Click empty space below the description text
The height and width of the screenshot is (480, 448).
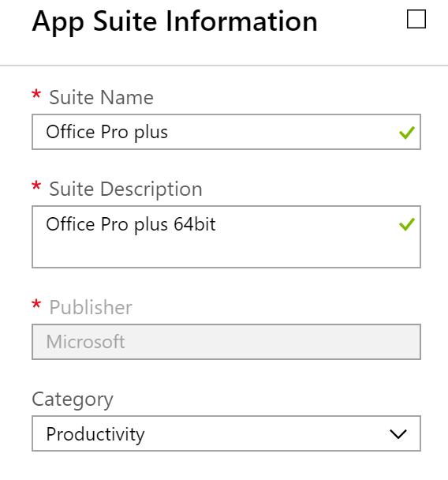(x=214, y=252)
